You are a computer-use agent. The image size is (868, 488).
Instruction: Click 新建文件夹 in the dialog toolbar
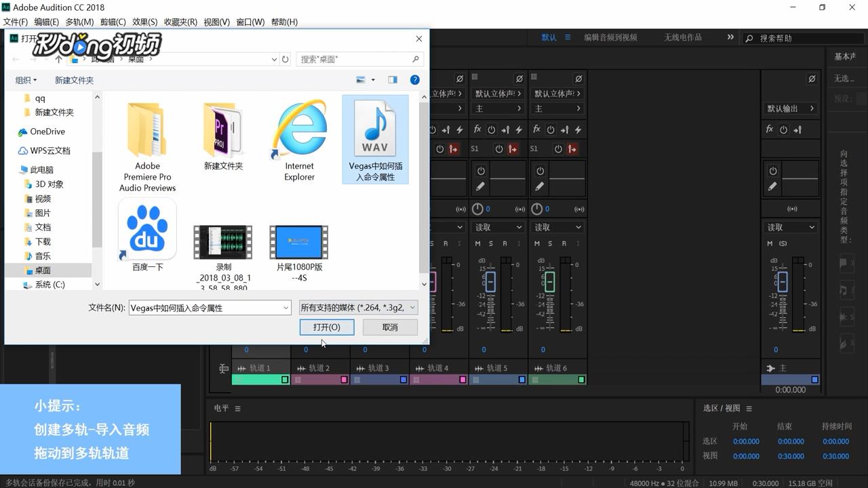[74, 80]
